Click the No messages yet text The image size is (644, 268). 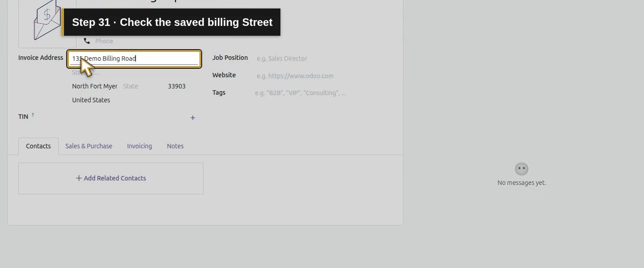(x=522, y=183)
